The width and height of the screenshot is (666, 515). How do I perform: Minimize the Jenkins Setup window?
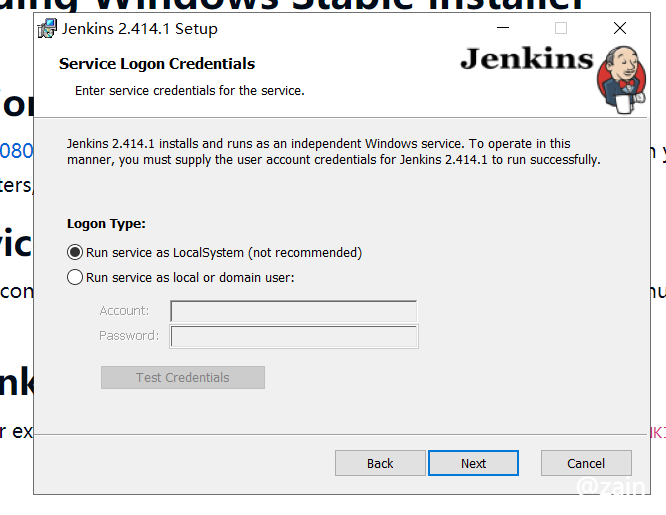coord(503,28)
